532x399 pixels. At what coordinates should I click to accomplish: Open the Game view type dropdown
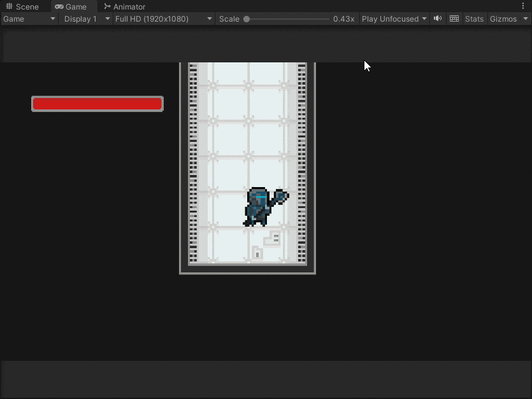click(x=29, y=19)
